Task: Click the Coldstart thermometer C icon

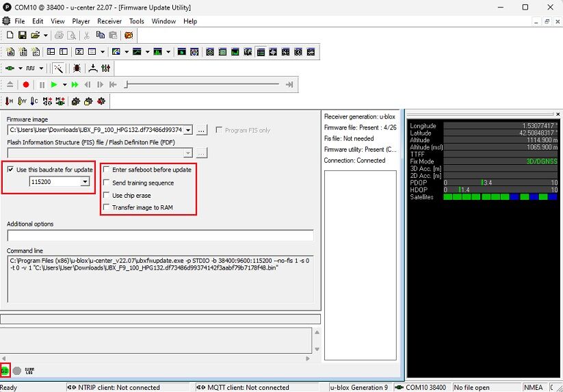Action: (34, 101)
